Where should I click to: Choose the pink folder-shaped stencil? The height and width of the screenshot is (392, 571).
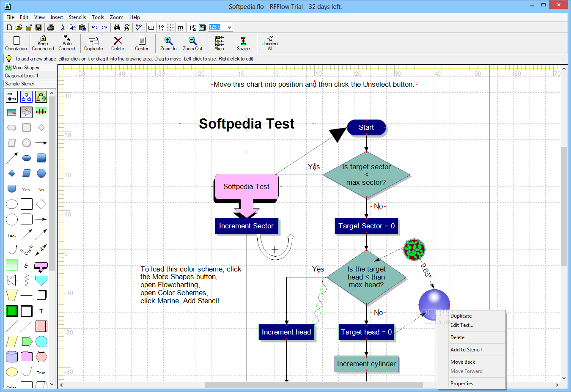(x=27, y=356)
